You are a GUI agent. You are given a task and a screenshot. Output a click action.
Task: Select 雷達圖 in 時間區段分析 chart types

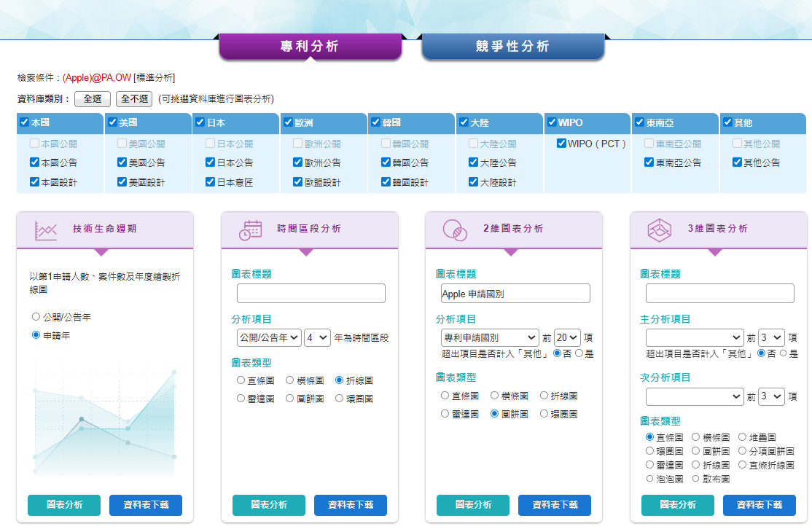241,398
